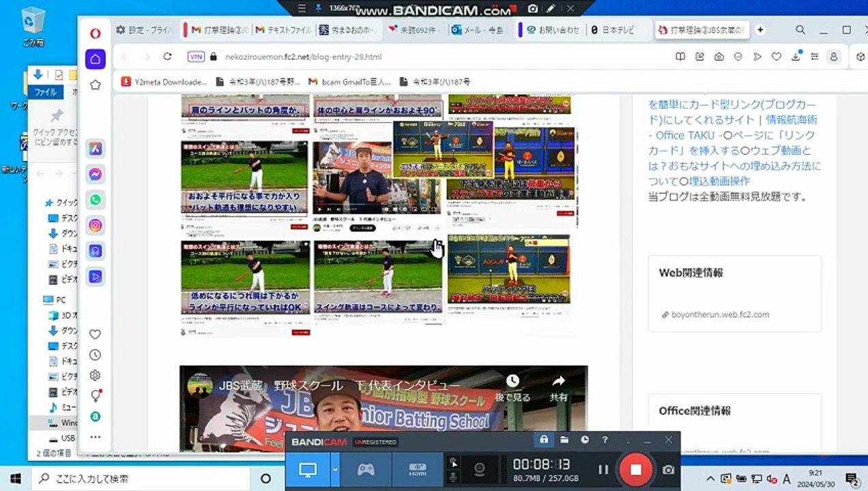Open reader mode book icon
This screenshot has height=491, width=868.
point(680,57)
